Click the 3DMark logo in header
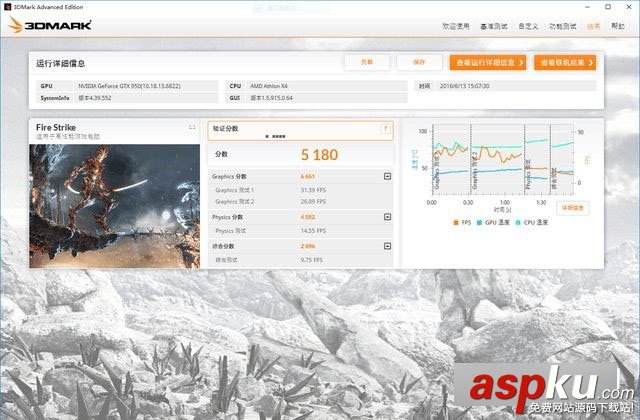 pyautogui.click(x=50, y=25)
